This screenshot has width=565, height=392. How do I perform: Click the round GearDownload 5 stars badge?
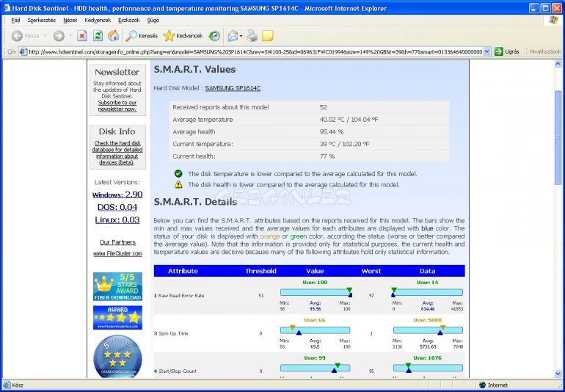coord(117,356)
